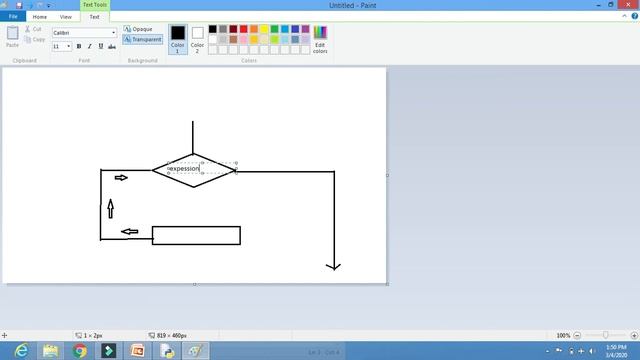Viewport: 640px width, 360px height.
Task: Open Edit colors dialog
Action: 320,39
